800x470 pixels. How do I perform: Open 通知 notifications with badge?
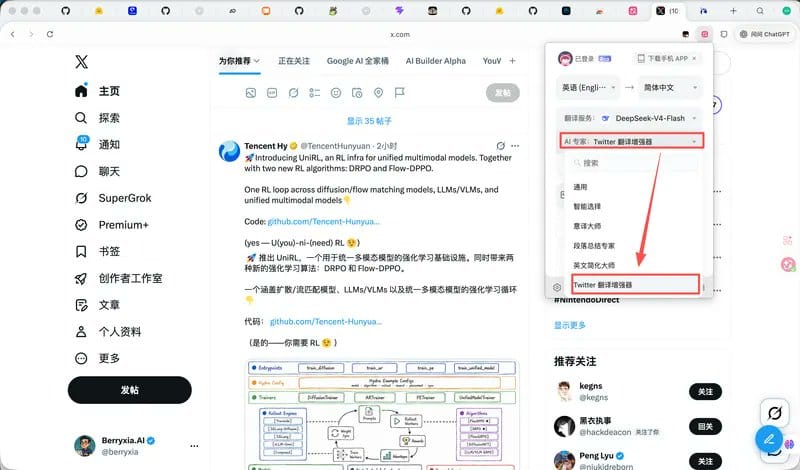97,144
